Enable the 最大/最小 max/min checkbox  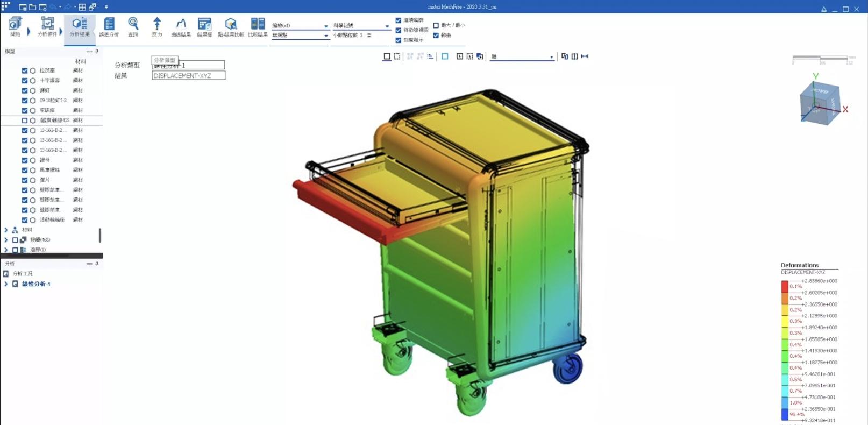pyautogui.click(x=436, y=25)
